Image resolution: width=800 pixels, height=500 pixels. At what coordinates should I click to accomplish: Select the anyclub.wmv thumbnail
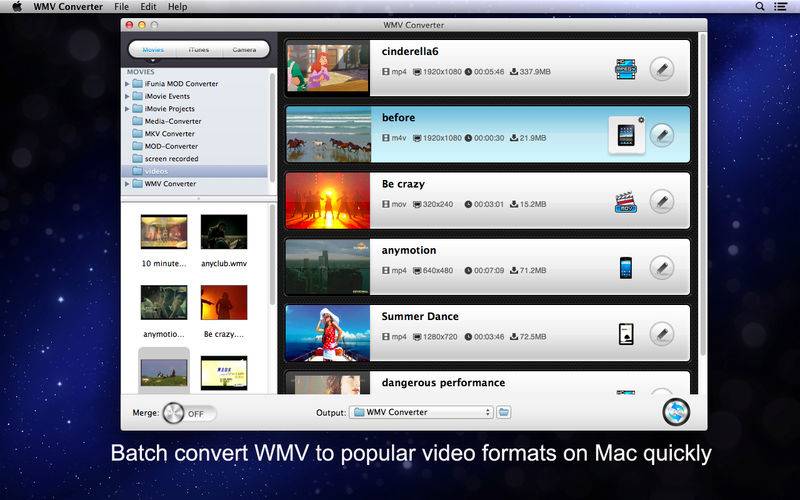[223, 232]
